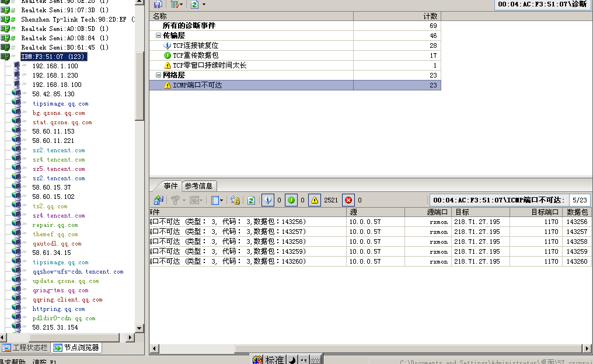
Task: Sort events by the 源 column header
Action: (x=375, y=212)
